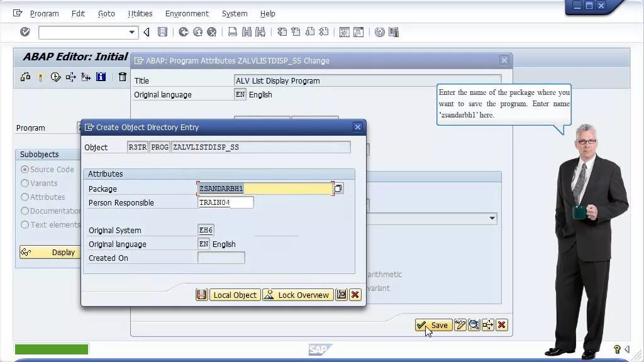The width and height of the screenshot is (644, 362).
Task: Click the Save diskette icon in Object Directory dialog
Action: 202,295
